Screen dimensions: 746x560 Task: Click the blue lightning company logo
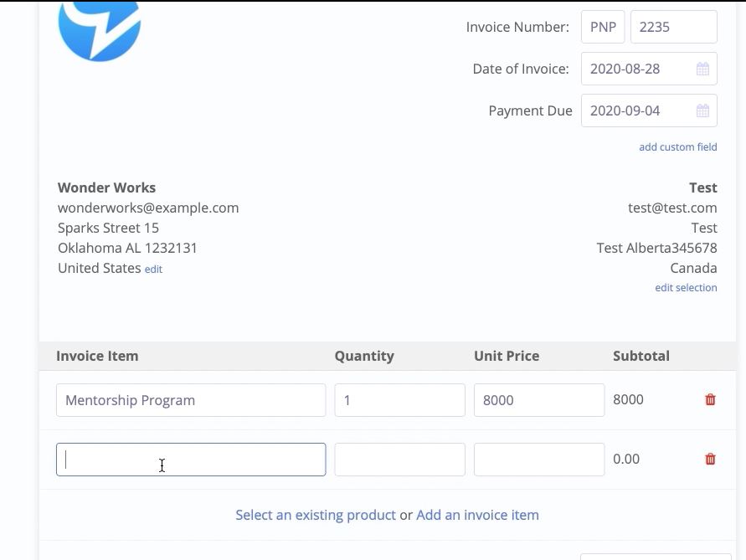(100, 31)
